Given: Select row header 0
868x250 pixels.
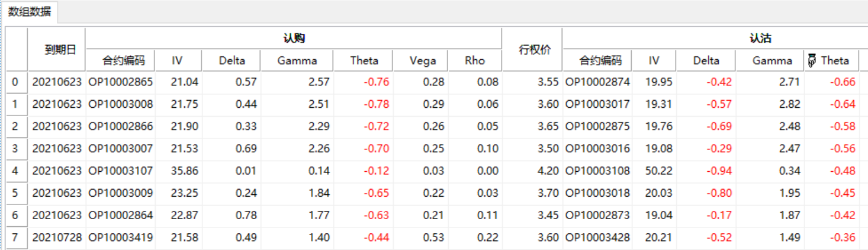Looking at the screenshot, I should point(15,82).
